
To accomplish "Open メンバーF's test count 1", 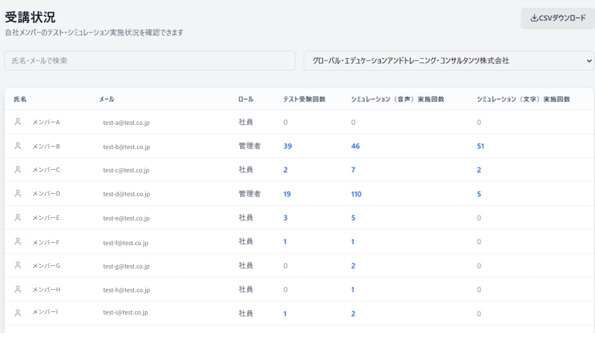I will click(x=285, y=242).
